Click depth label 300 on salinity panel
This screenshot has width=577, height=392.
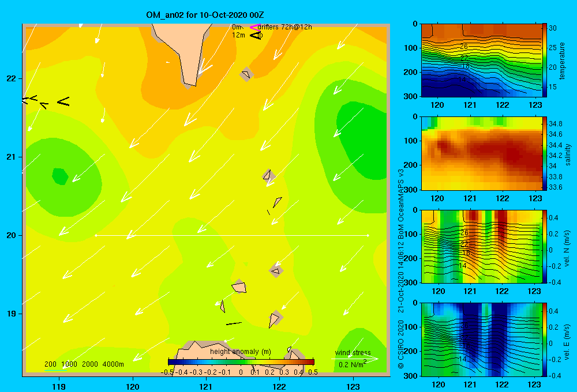point(412,190)
